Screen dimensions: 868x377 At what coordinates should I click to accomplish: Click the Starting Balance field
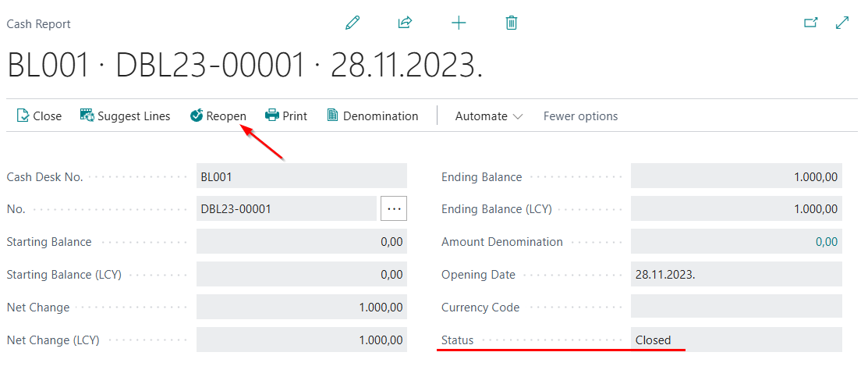(302, 241)
